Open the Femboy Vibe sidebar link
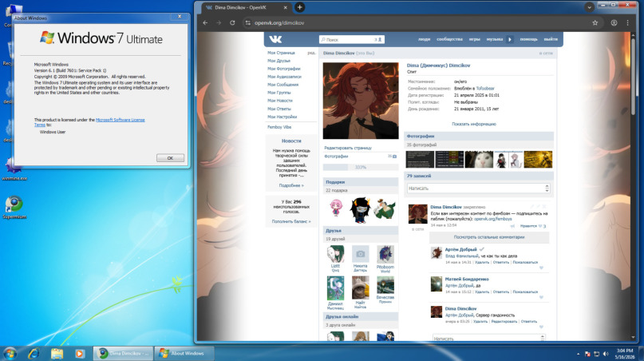The image size is (644, 361). click(x=279, y=128)
